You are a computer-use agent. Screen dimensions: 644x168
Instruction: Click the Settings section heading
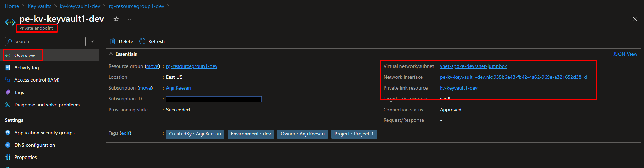point(14,120)
